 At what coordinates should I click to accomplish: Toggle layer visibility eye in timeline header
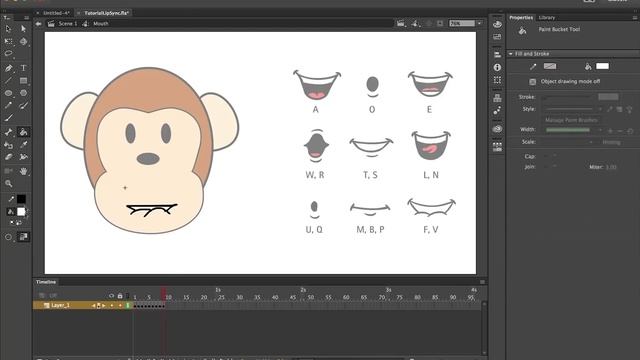111,296
